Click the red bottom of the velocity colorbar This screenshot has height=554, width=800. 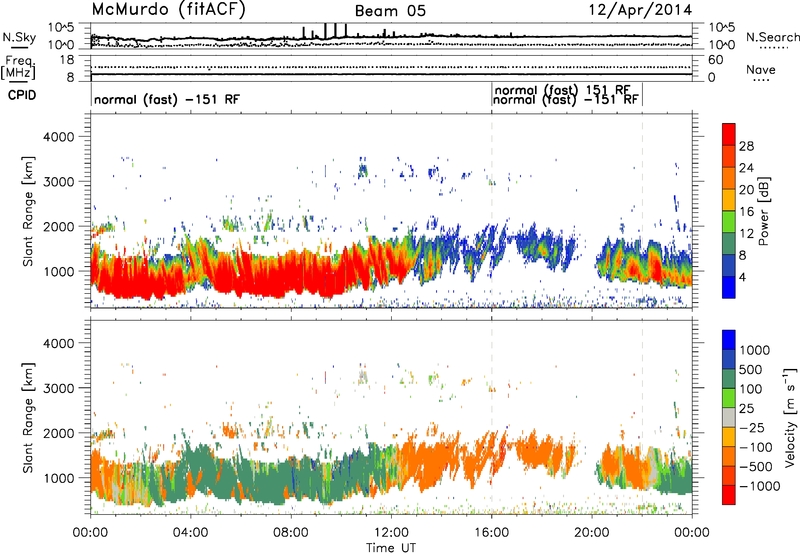pos(729,495)
